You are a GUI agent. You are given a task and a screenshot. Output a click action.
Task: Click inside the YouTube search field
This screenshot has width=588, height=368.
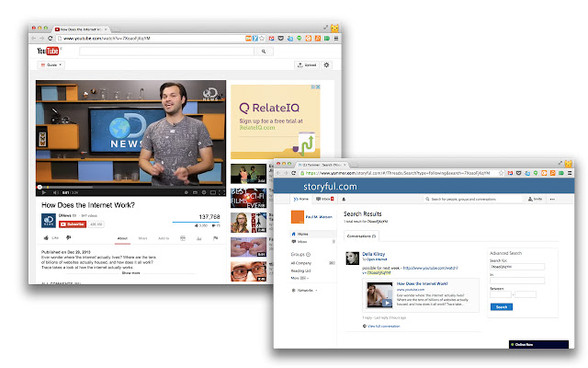(x=167, y=52)
